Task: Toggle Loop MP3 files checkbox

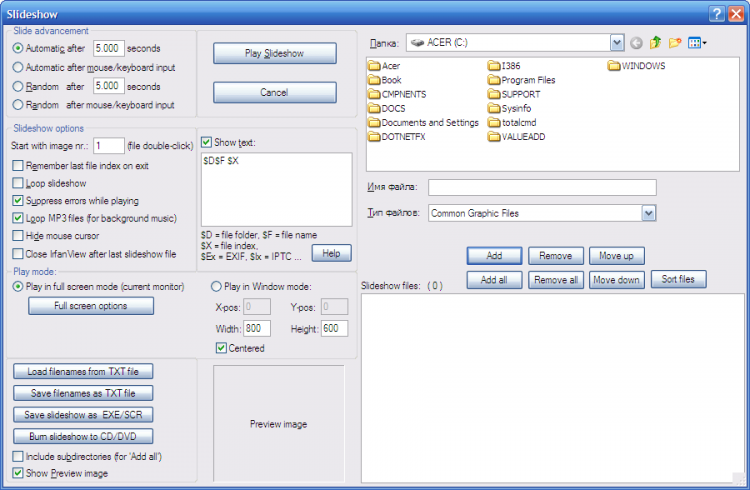Action: coord(18,218)
